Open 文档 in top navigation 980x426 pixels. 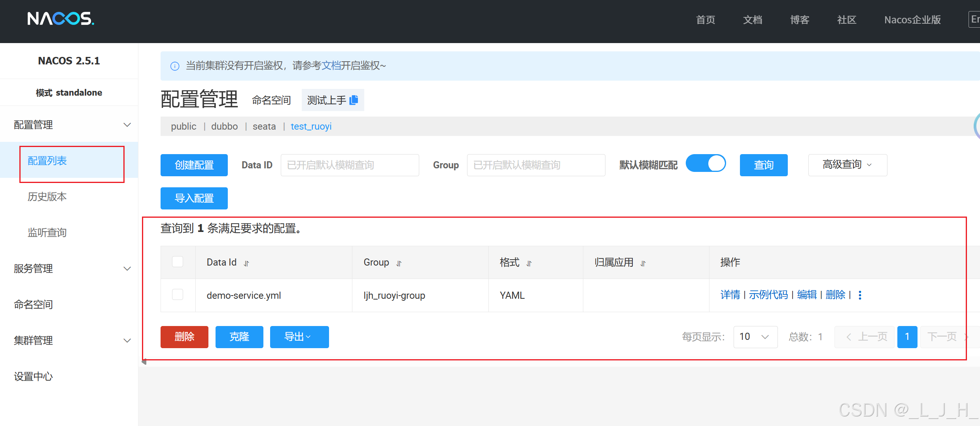[x=753, y=20]
